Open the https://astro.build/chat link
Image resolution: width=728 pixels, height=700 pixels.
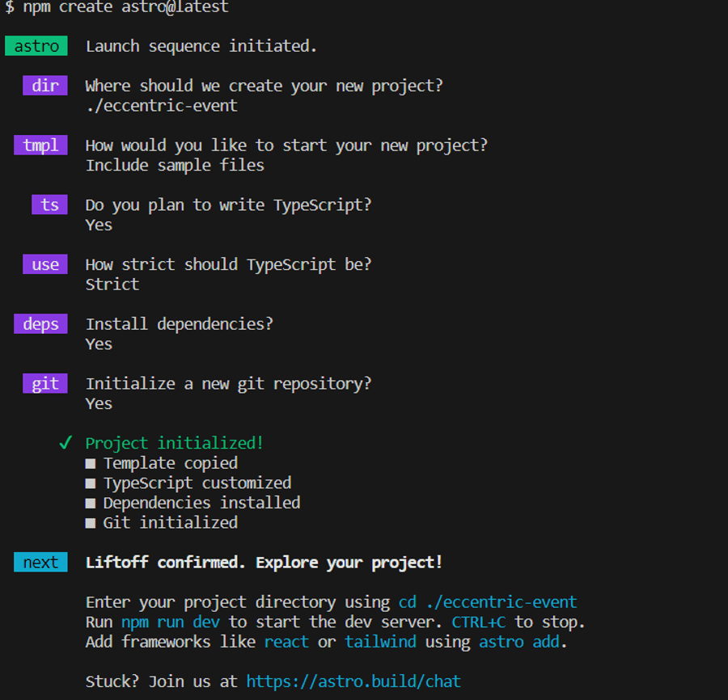(353, 682)
